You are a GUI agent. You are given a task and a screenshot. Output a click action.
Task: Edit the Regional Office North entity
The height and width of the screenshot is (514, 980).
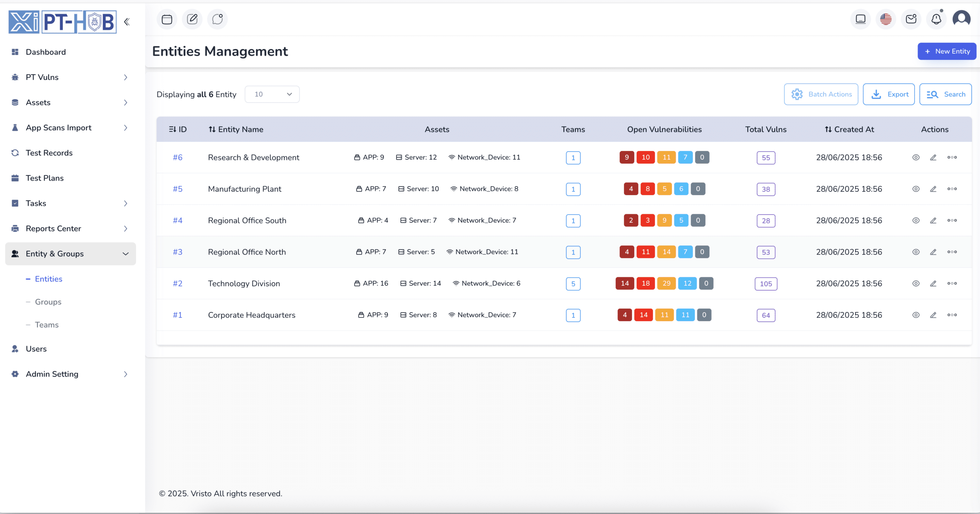tap(933, 252)
